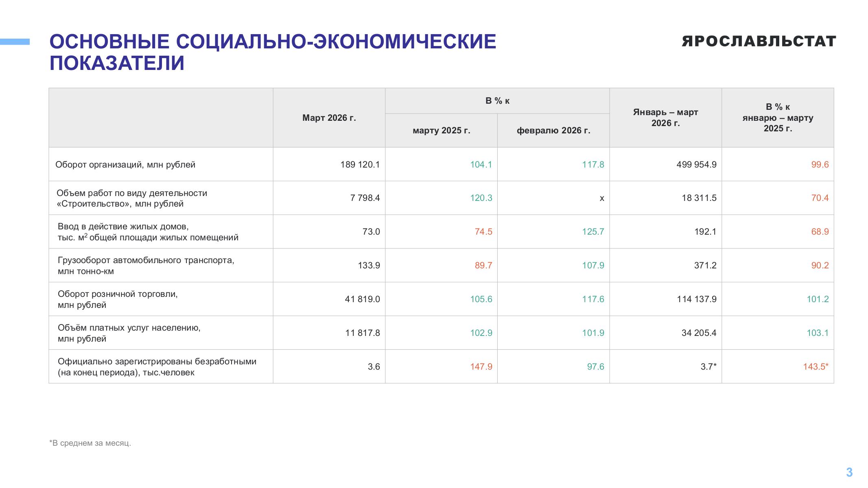
Task: Click the red value 143.5*
Action: pos(816,367)
